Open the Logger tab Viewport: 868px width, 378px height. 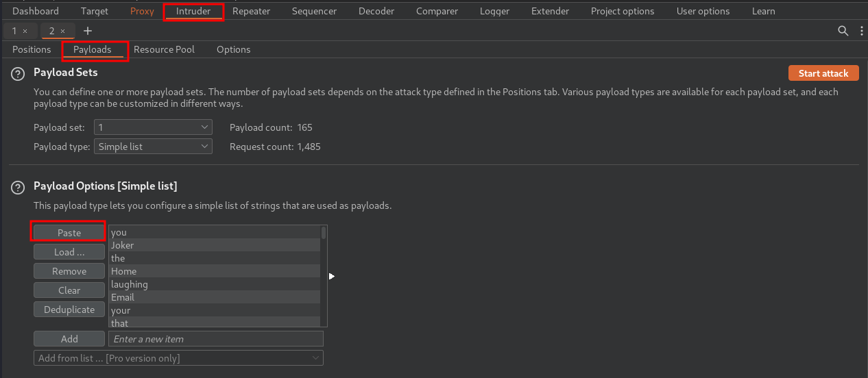coord(494,11)
